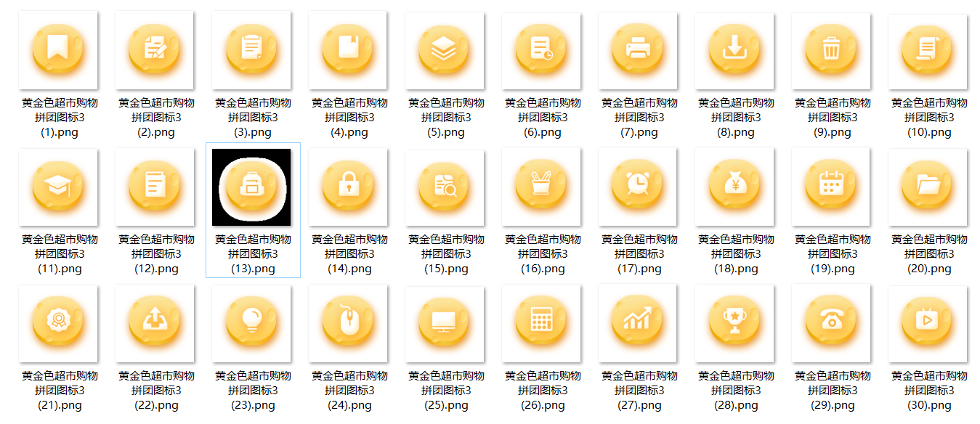This screenshot has width=980, height=424.
Task: Select the pencil holder icon thumbnail (16).png
Action: pyautogui.click(x=541, y=187)
